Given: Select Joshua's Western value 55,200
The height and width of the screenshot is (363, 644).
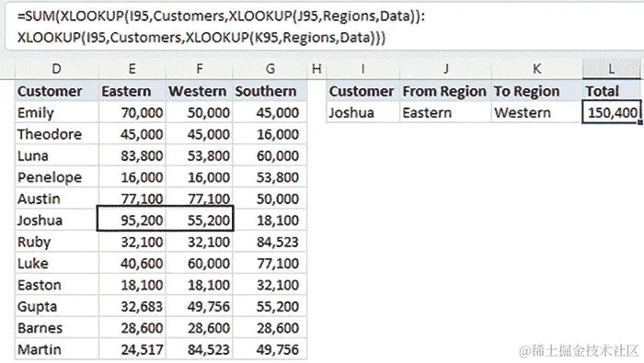Looking at the screenshot, I should point(200,221).
